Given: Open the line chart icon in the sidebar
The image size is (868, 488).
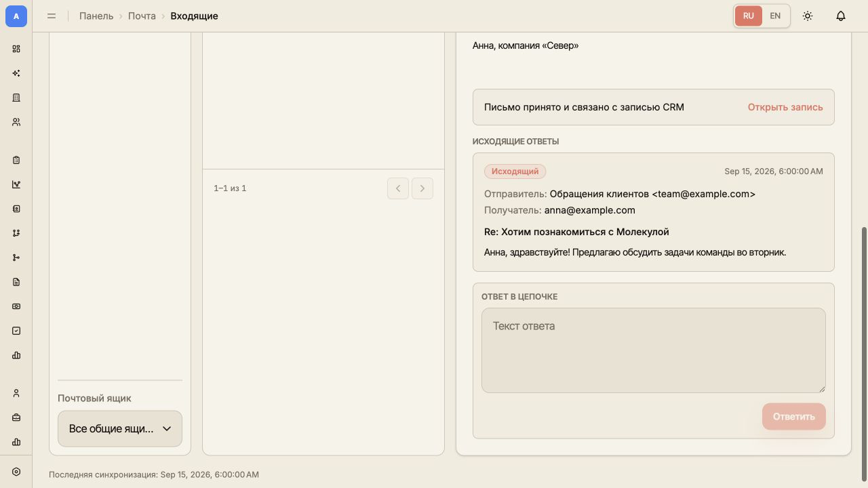Looking at the screenshot, I should tap(16, 184).
